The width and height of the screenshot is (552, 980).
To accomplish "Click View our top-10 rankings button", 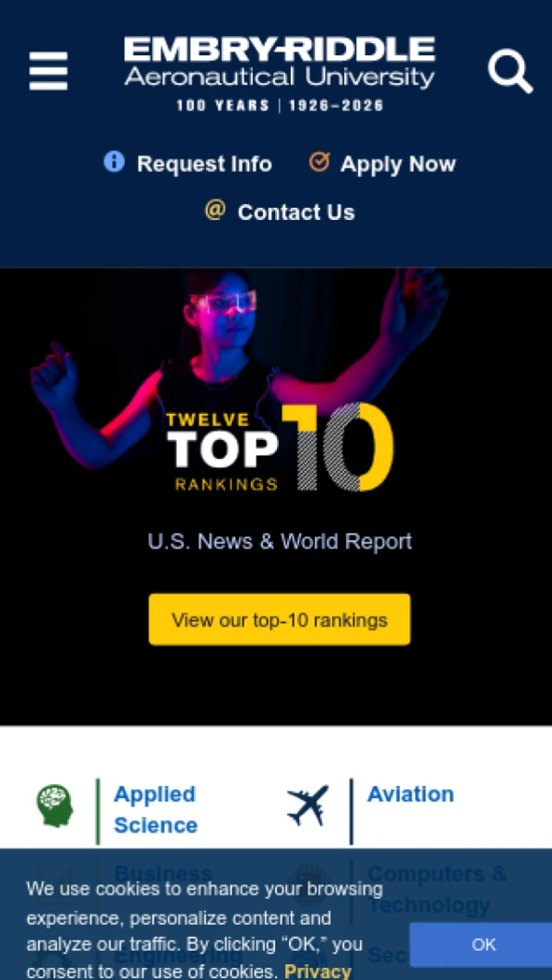I will (280, 619).
